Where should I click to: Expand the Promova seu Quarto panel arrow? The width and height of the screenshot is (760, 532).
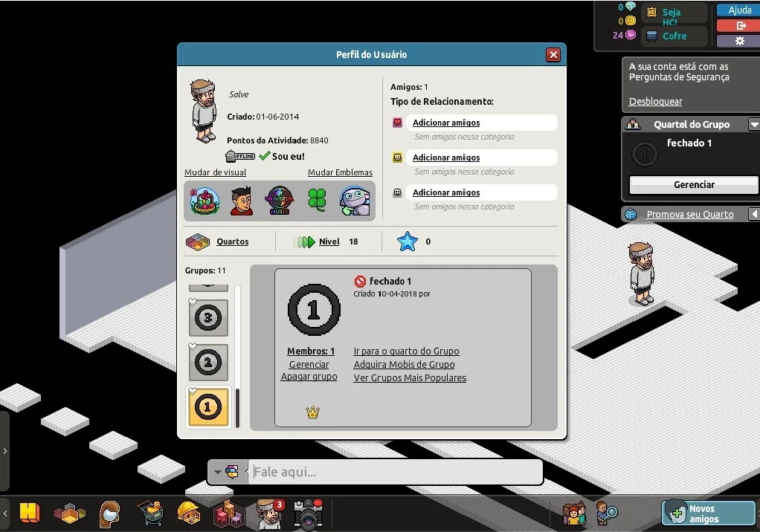[754, 214]
